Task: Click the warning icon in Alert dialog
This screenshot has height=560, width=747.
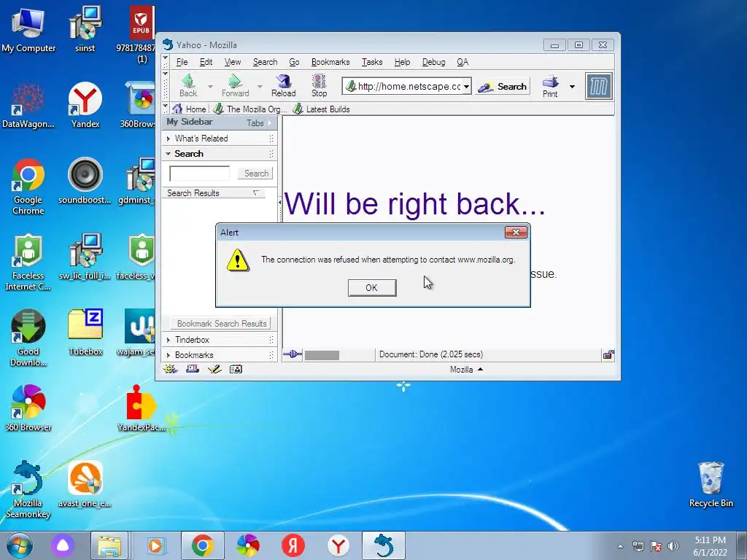Action: (238, 260)
